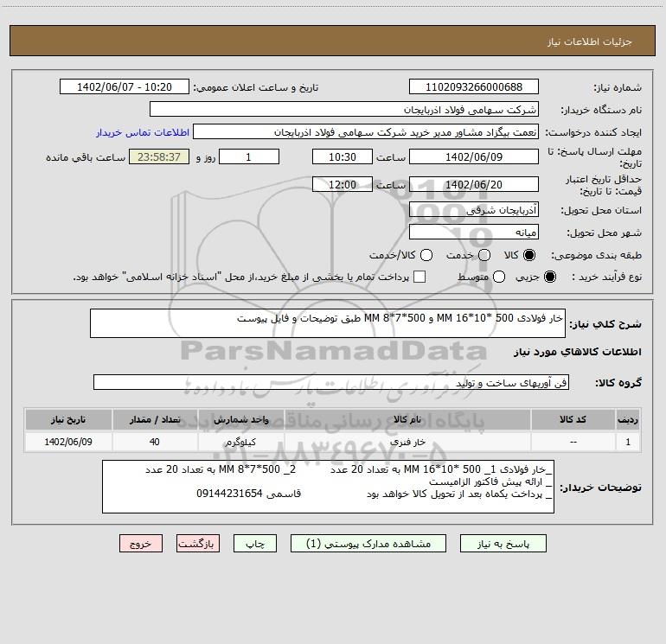Click the validity time field 12:00
Viewport: 666px width, 644px height.
343,184
